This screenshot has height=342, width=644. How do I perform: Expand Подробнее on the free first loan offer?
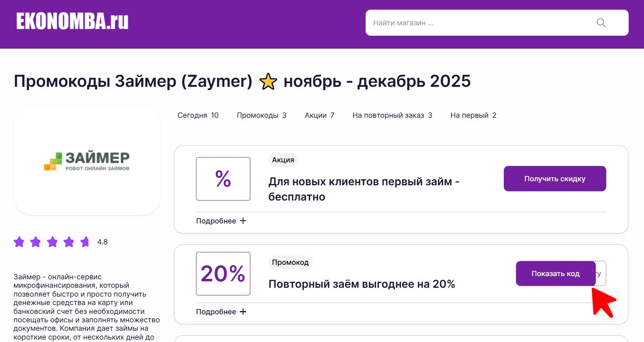pyautogui.click(x=220, y=221)
